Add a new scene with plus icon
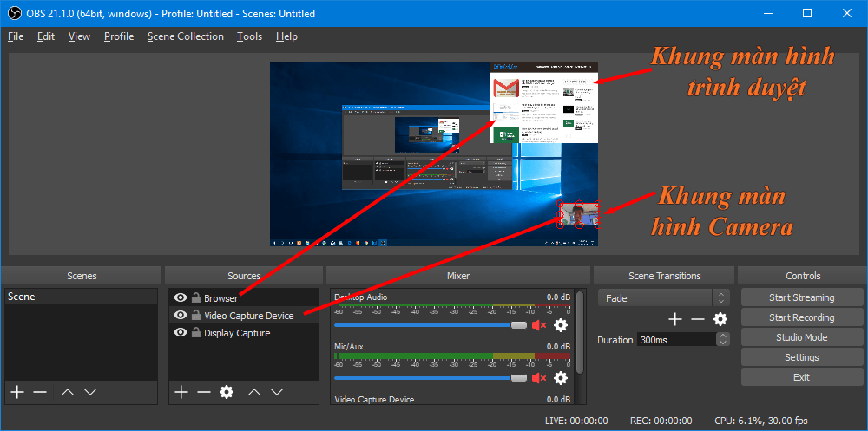Viewport: 868px width, 431px height. click(17, 392)
